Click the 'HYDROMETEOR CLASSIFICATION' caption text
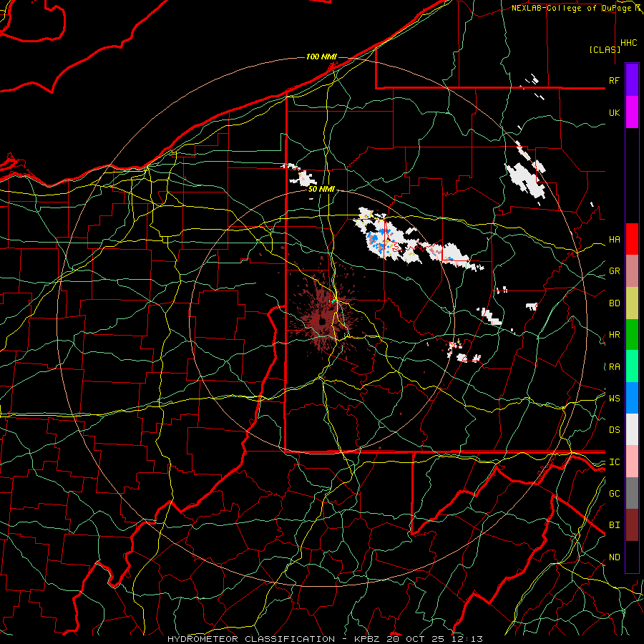This screenshot has height=644, width=644. [x=251, y=639]
